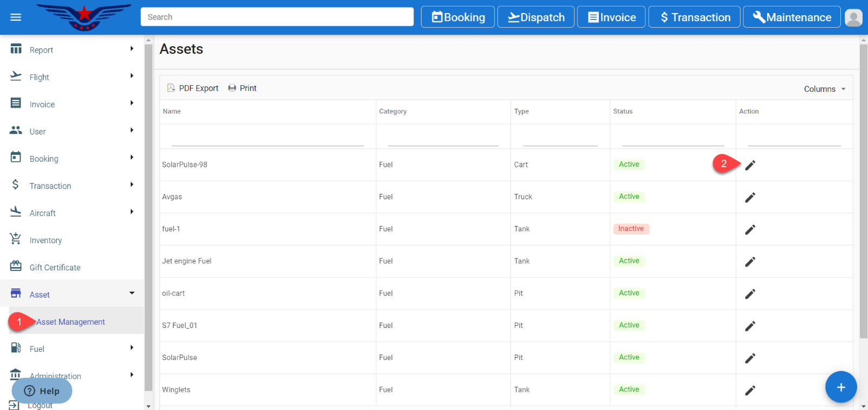The image size is (868, 410).
Task: Open the Maintenance top bar button
Action: pyautogui.click(x=792, y=17)
